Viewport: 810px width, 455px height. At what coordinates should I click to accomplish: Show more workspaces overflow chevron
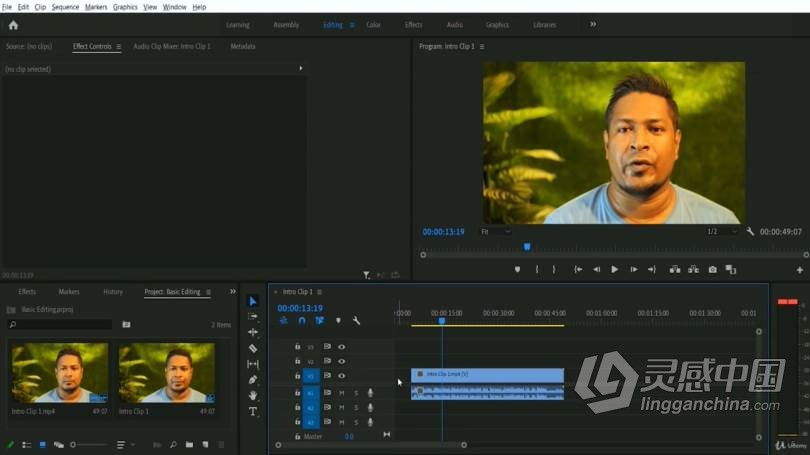click(x=593, y=24)
